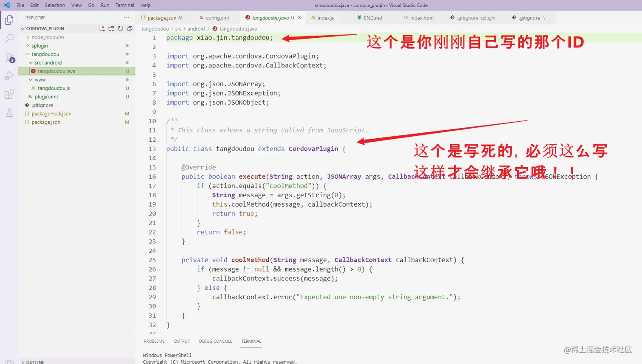Collapse the src\android folder
The image size is (642, 364).
(48, 63)
